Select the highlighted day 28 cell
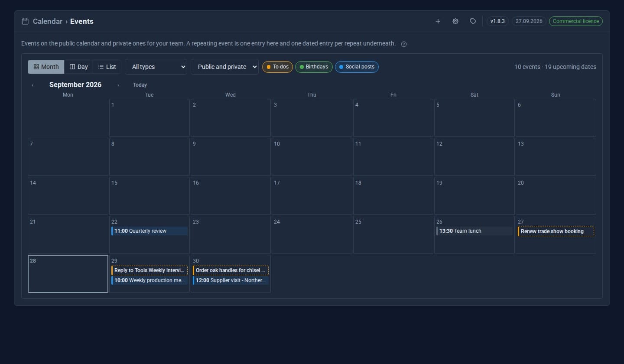This screenshot has width=624, height=364. (68, 274)
